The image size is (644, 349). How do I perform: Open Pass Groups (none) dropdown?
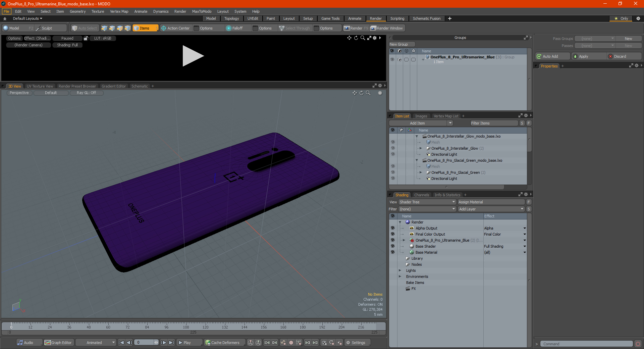594,39
